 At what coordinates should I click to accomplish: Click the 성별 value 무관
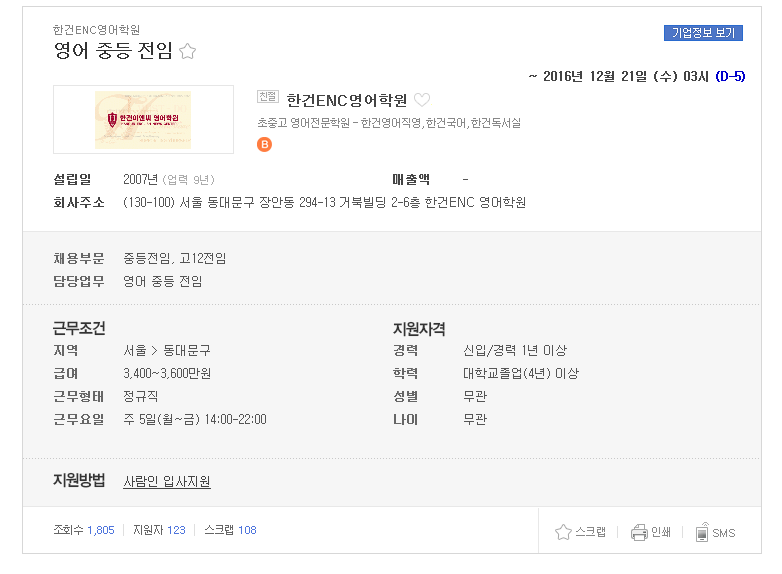(x=475, y=396)
